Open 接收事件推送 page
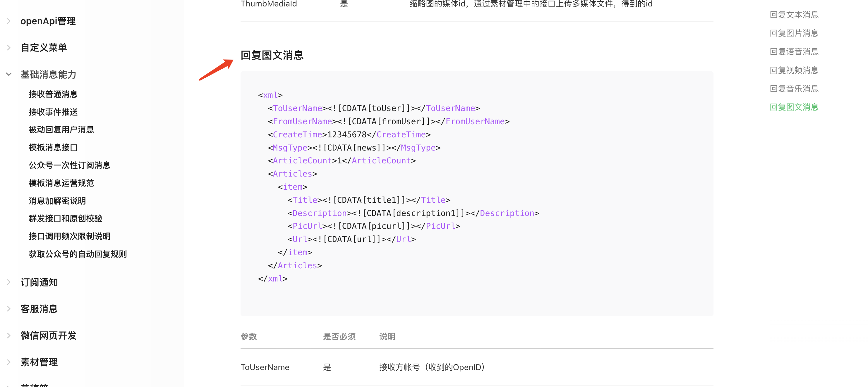Viewport: 868px width, 387px height. pyautogui.click(x=53, y=112)
